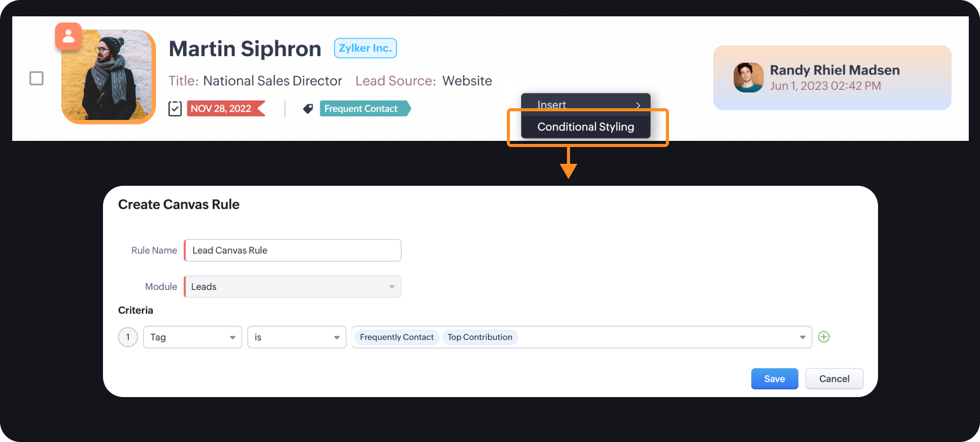Open the Module dropdown showing Leads
Viewport: 980px width, 442px height.
pos(293,287)
